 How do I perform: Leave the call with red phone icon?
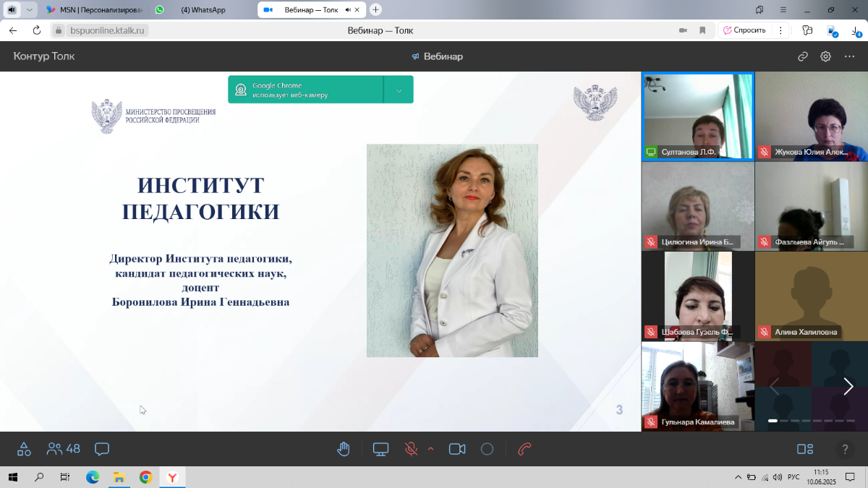click(525, 449)
